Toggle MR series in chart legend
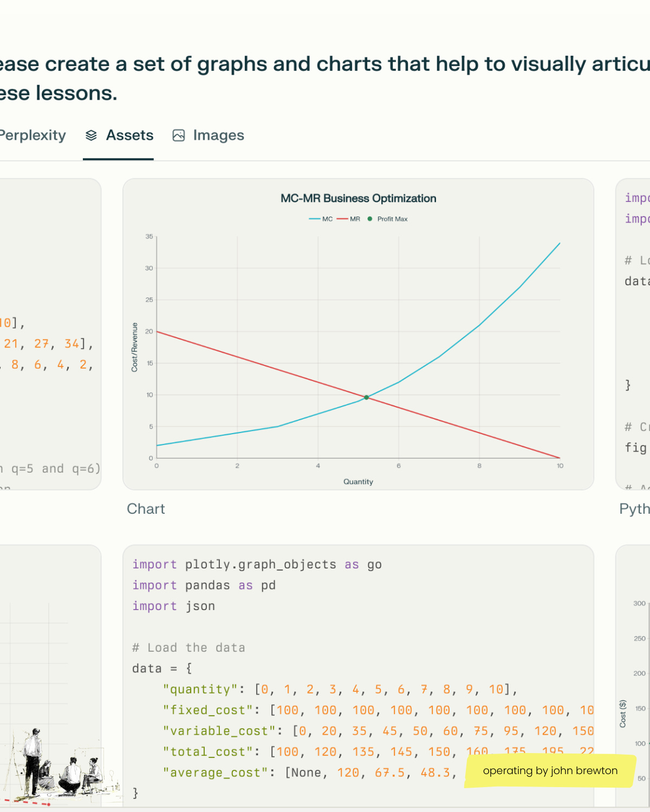This screenshot has width=650, height=812. click(x=348, y=219)
